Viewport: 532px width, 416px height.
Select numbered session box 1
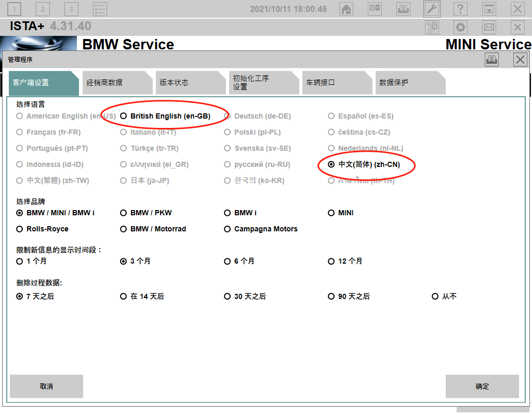pos(14,9)
